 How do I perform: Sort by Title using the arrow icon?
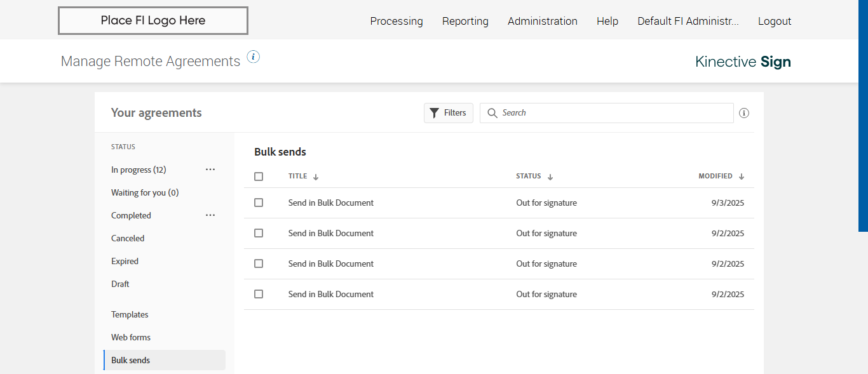click(x=316, y=177)
